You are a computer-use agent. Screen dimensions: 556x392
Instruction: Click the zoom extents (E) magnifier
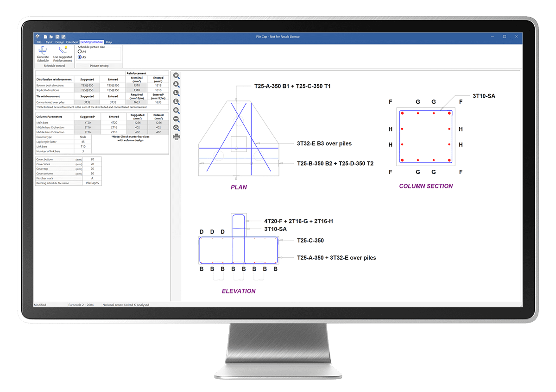176,102
